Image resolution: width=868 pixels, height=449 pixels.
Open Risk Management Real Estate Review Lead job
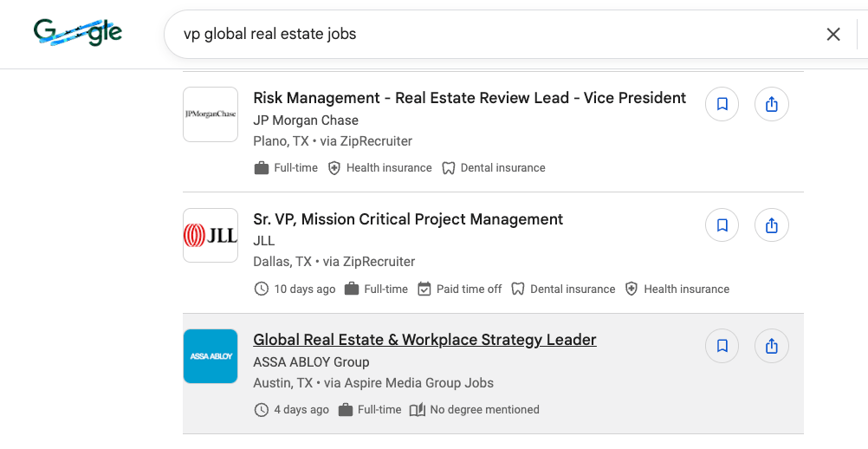tap(470, 98)
